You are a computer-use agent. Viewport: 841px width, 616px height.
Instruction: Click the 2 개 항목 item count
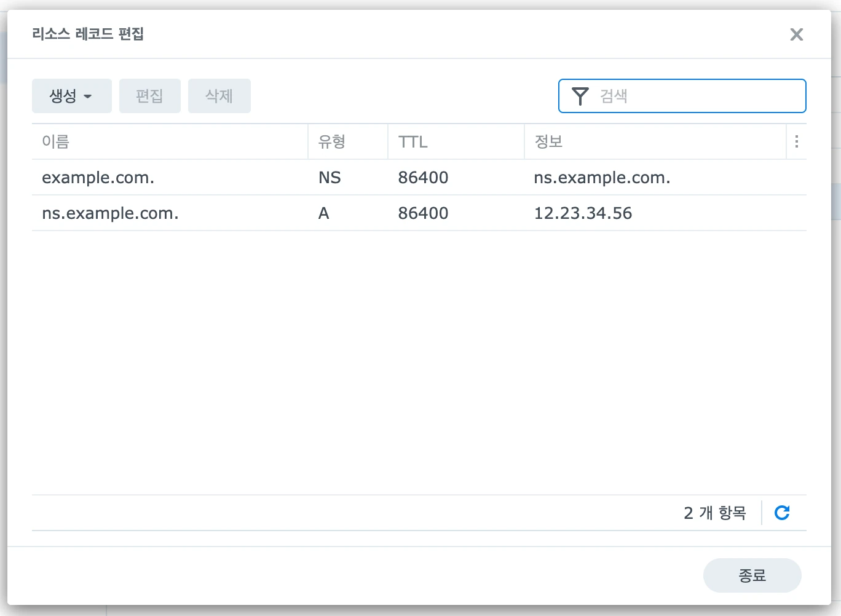point(715,513)
